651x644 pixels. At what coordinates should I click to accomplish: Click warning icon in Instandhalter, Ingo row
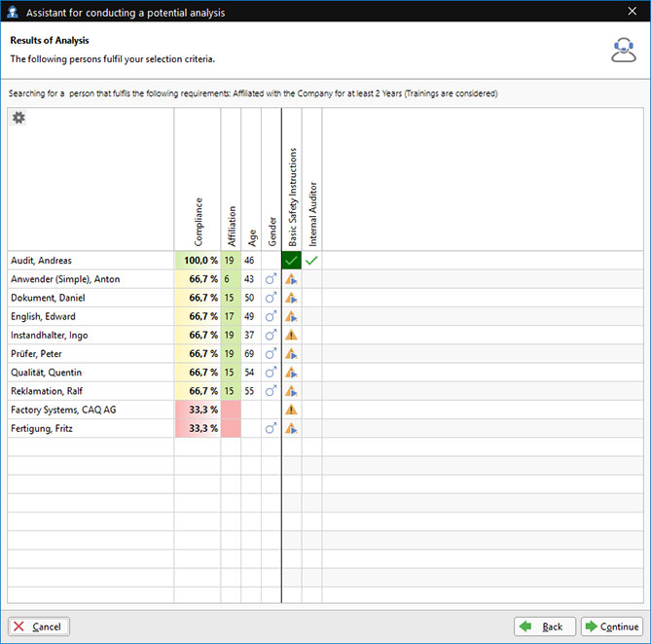coord(291,336)
